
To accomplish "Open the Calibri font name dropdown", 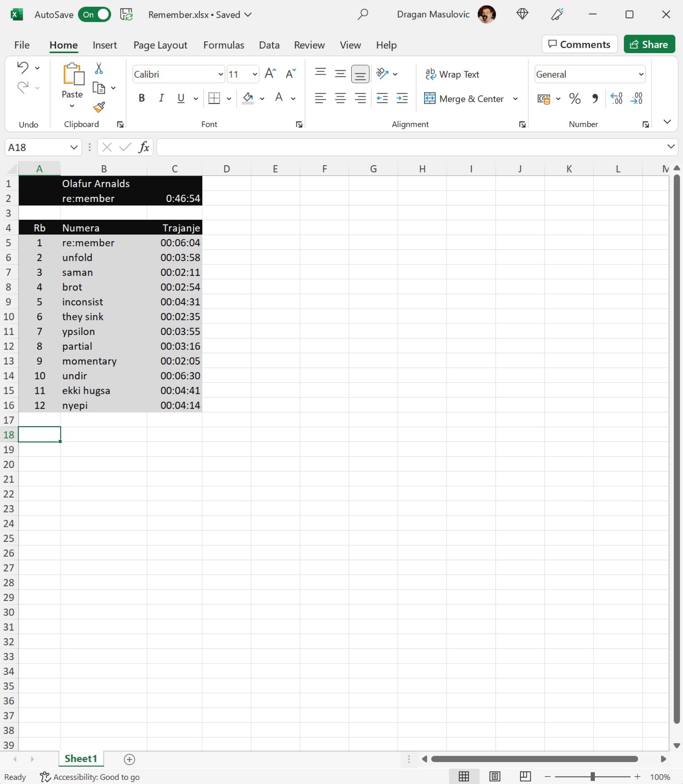I will (220, 74).
